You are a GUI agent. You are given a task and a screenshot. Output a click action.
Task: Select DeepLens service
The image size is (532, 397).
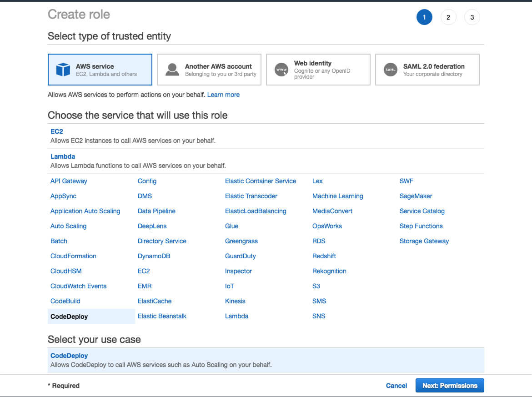pyautogui.click(x=152, y=226)
